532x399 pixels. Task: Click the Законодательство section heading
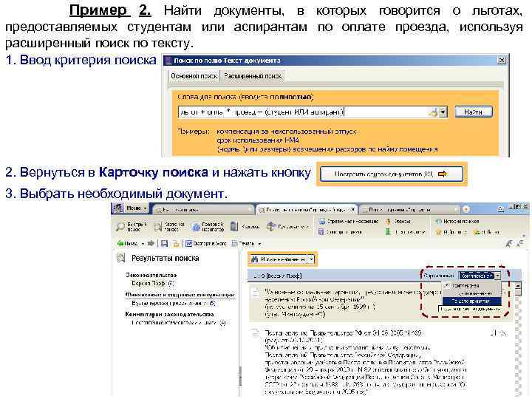point(151,275)
